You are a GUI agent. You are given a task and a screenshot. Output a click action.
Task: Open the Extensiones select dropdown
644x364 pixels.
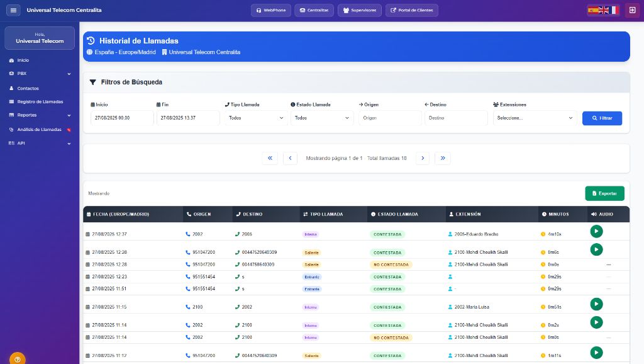pyautogui.click(x=535, y=118)
